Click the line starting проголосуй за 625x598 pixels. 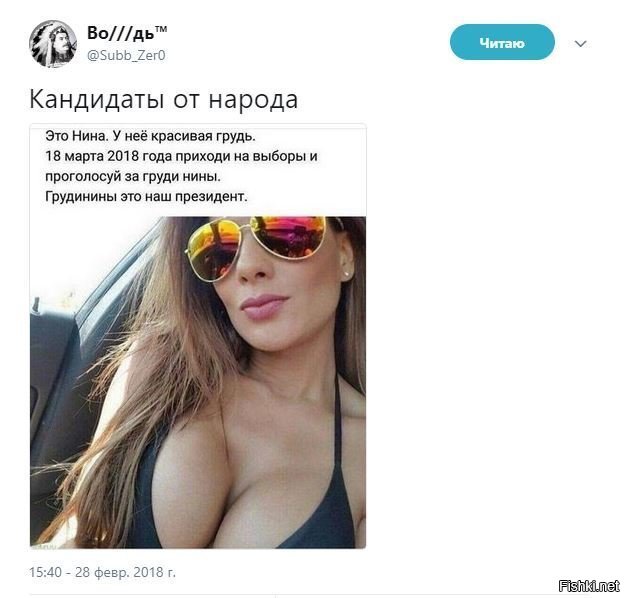pyautogui.click(x=133, y=176)
